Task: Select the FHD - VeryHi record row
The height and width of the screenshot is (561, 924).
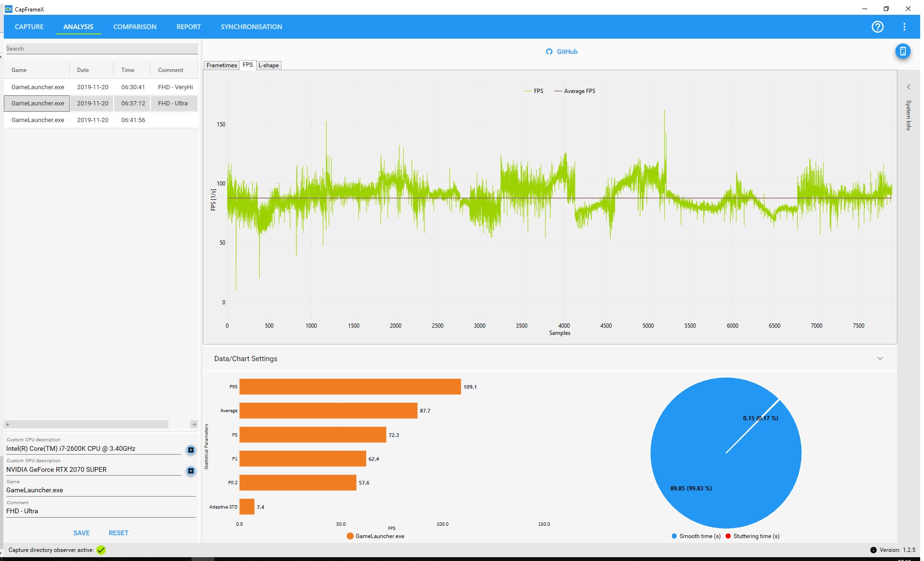Action: (101, 87)
